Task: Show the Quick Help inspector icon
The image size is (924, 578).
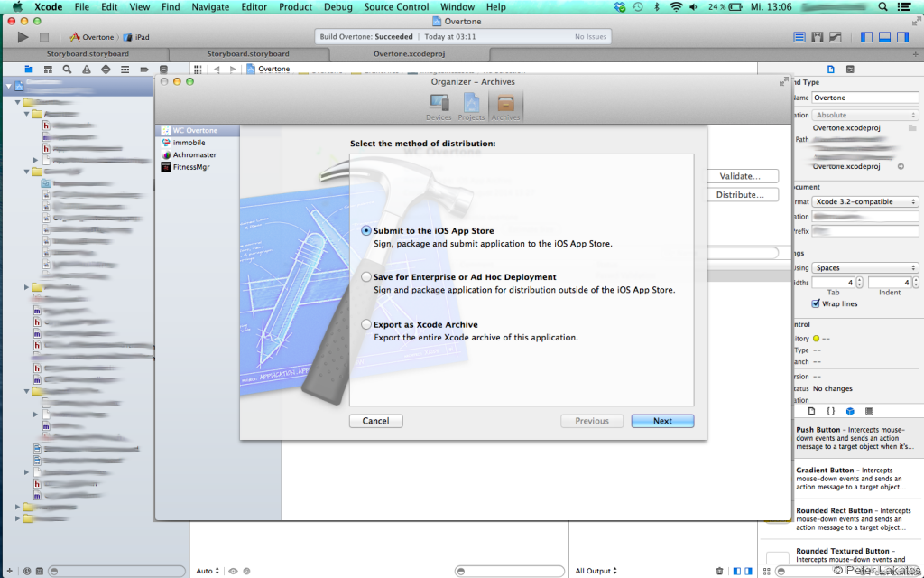Action: coord(850,69)
